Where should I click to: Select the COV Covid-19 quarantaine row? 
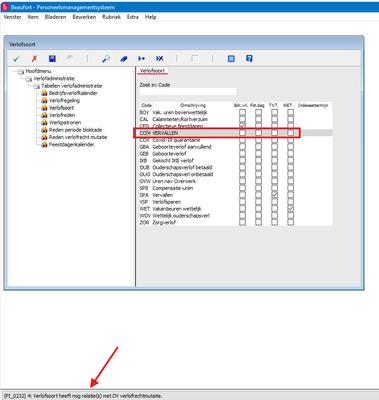pos(236,140)
